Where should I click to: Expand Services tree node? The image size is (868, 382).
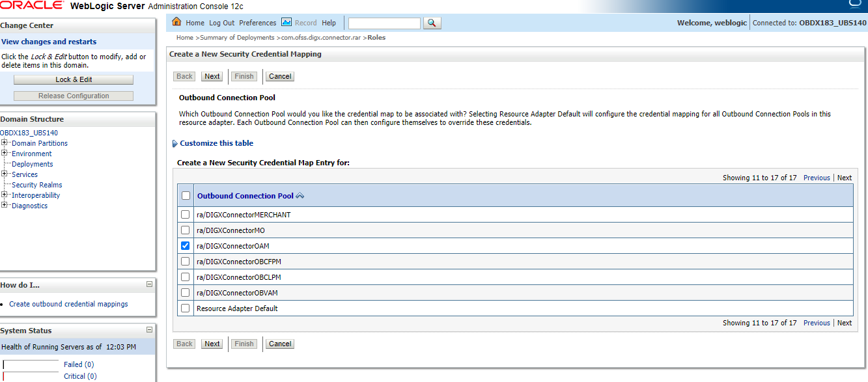coord(5,174)
